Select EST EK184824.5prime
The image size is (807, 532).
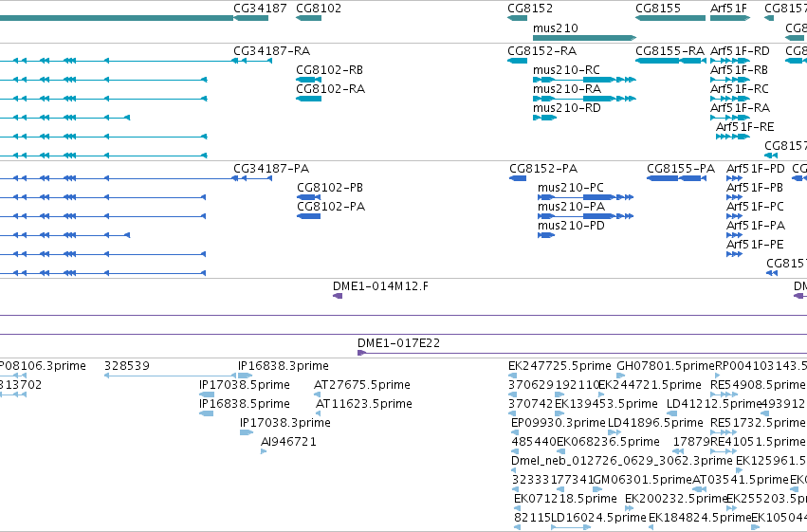pos(700,519)
